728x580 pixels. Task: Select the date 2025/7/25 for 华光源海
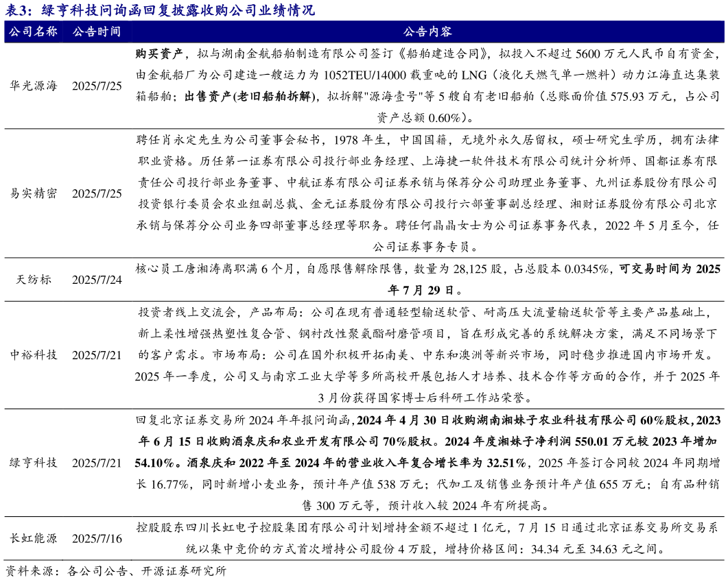tap(95, 87)
